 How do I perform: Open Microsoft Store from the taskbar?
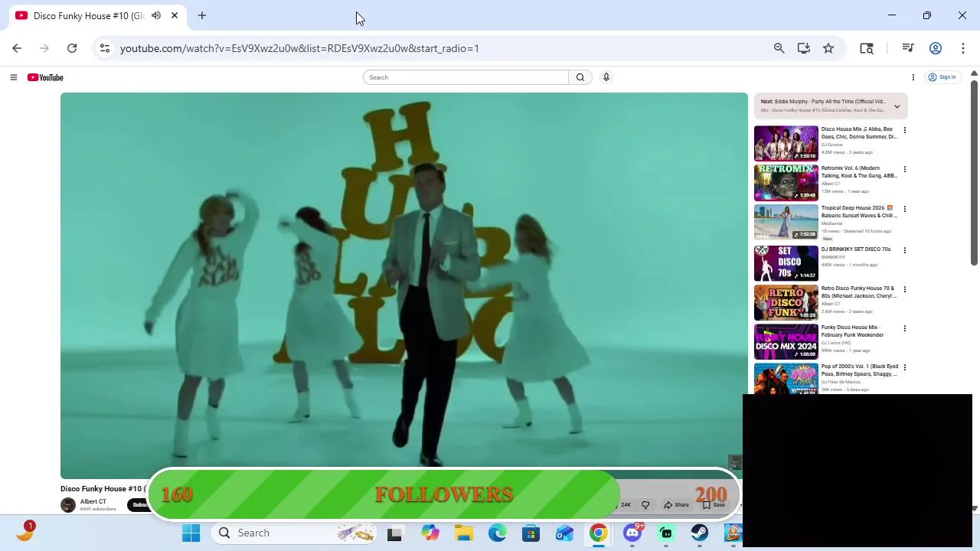531,533
